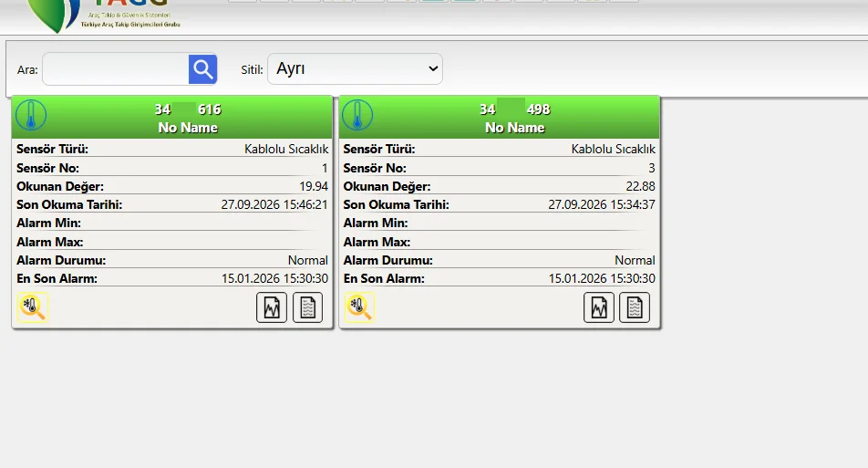This screenshot has width=868, height=468.
Task: Click No Name on the 616 card
Action: 188,128
